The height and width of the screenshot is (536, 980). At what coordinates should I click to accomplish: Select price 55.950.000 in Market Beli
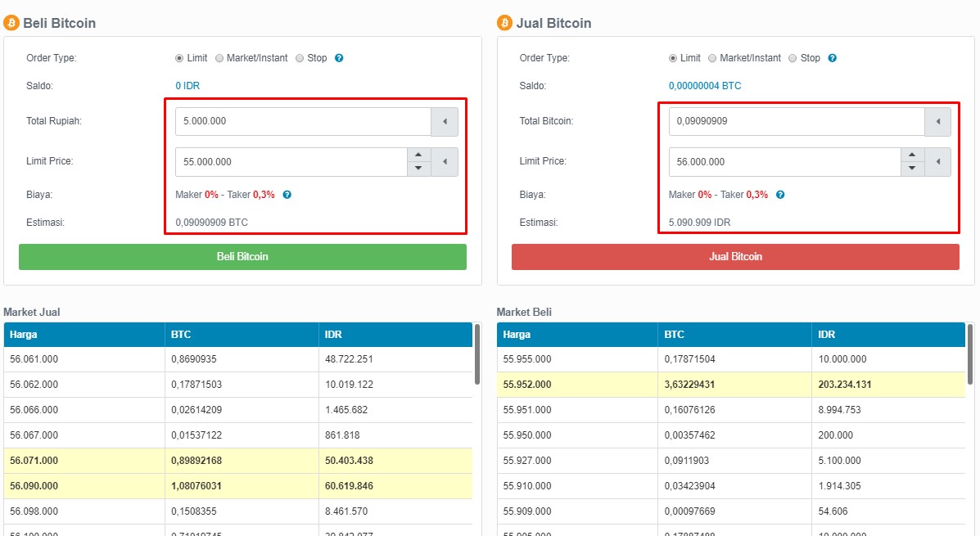pyautogui.click(x=527, y=435)
